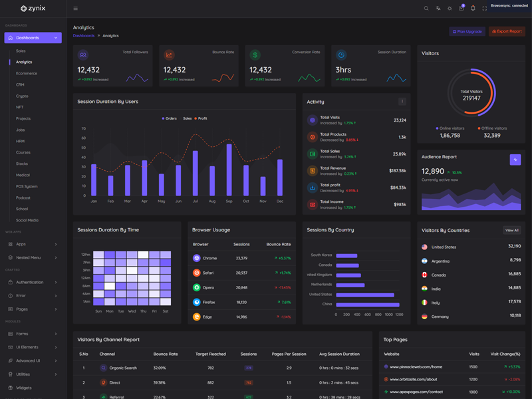
Task: Toggle light/dark theme sun icon
Action: pyautogui.click(x=450, y=9)
